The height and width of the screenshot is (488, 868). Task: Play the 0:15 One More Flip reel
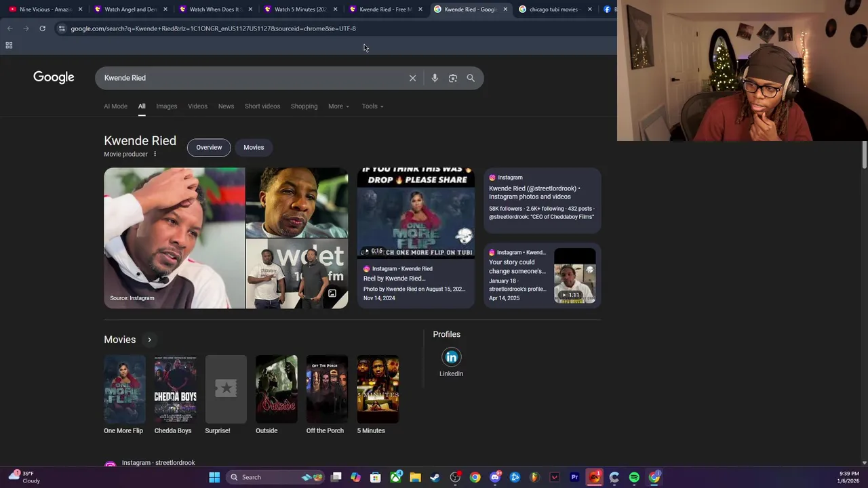click(x=416, y=213)
